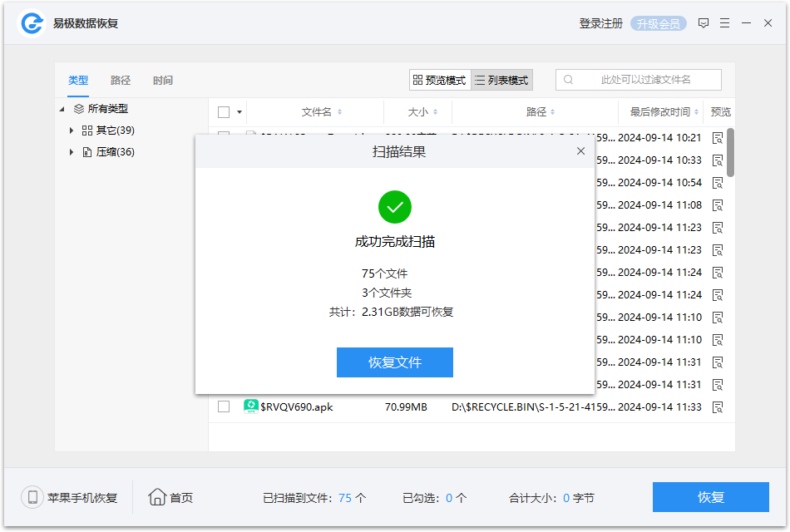
Task: Open the preview icon beside $RVQV690.apk
Action: point(717,407)
